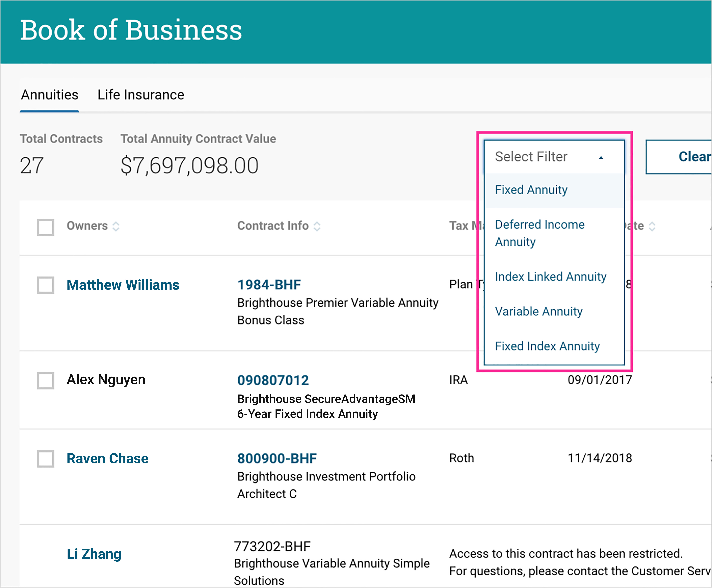
Task: Sort by Contract Info arrows icon
Action: [317, 226]
